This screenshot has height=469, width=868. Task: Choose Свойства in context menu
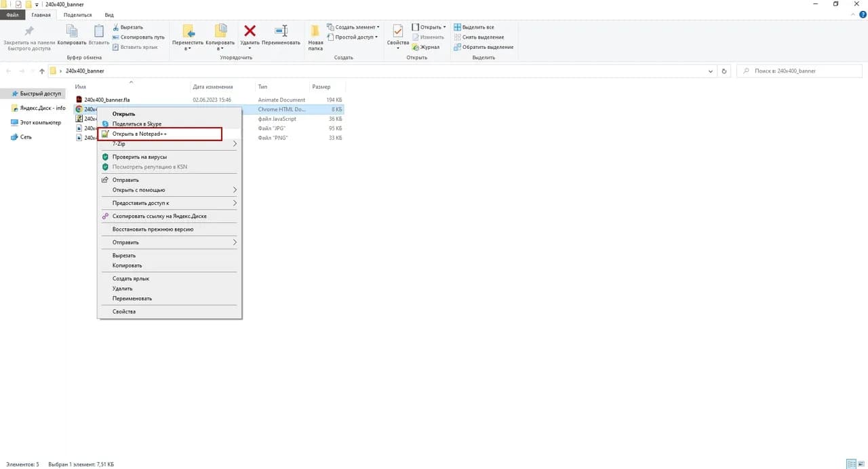[170, 312]
